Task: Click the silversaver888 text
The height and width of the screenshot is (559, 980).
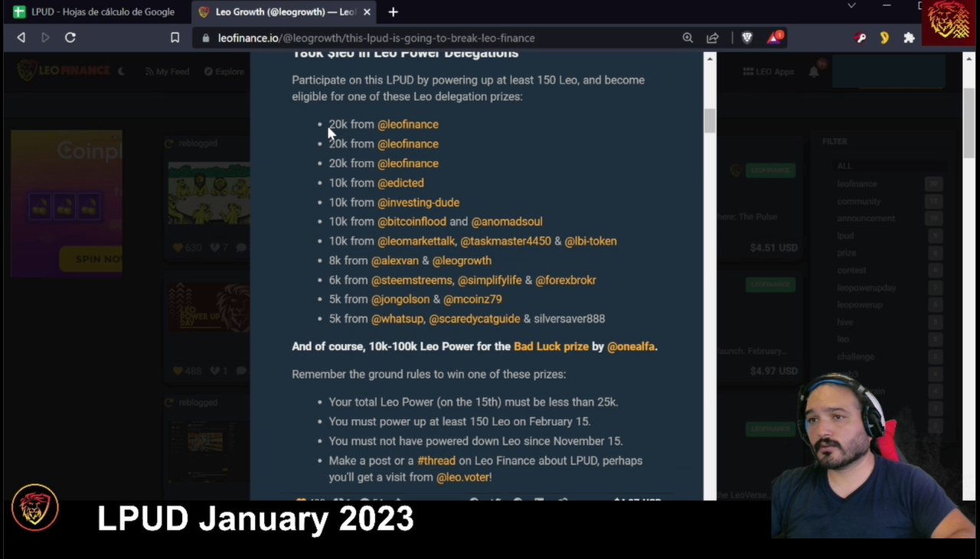Action: pyautogui.click(x=569, y=319)
